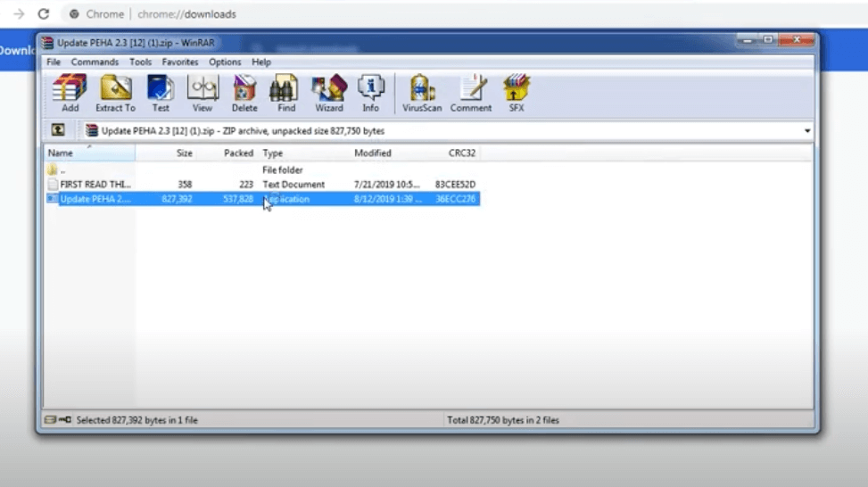Click the key icon in status bar
The image size is (868, 487).
(65, 420)
